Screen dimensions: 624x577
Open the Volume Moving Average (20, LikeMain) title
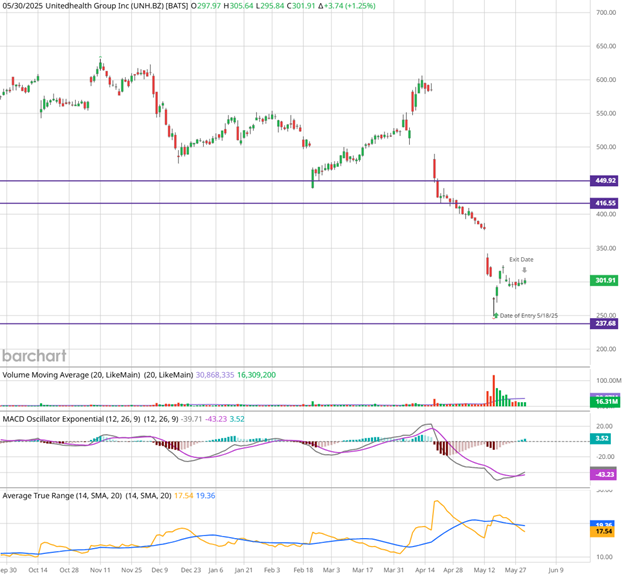coord(72,375)
